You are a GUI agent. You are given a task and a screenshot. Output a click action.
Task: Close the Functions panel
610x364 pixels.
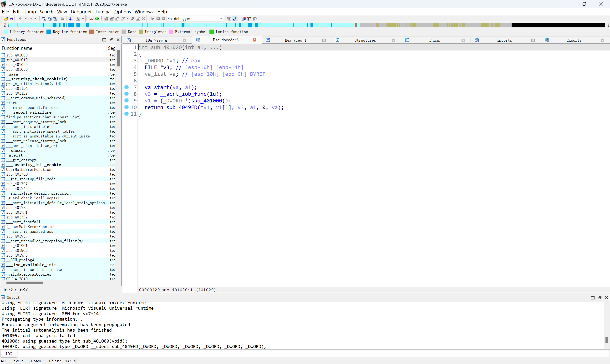(x=118, y=40)
